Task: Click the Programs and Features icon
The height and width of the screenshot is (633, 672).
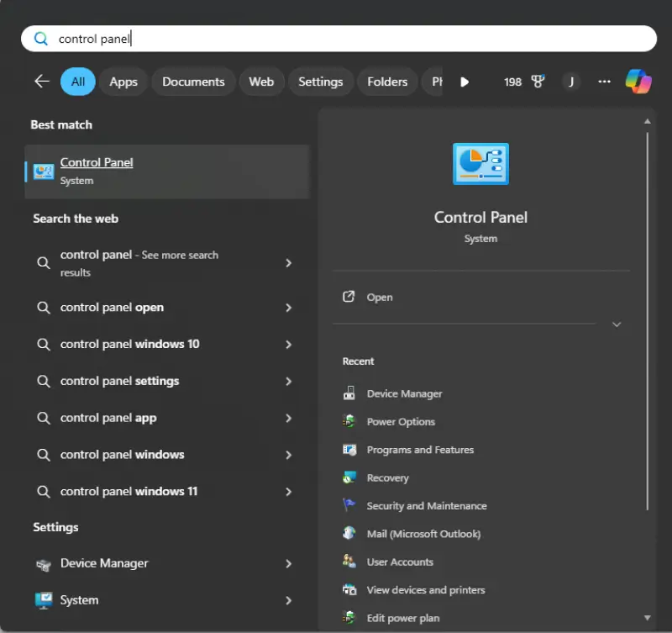Action: click(x=349, y=450)
